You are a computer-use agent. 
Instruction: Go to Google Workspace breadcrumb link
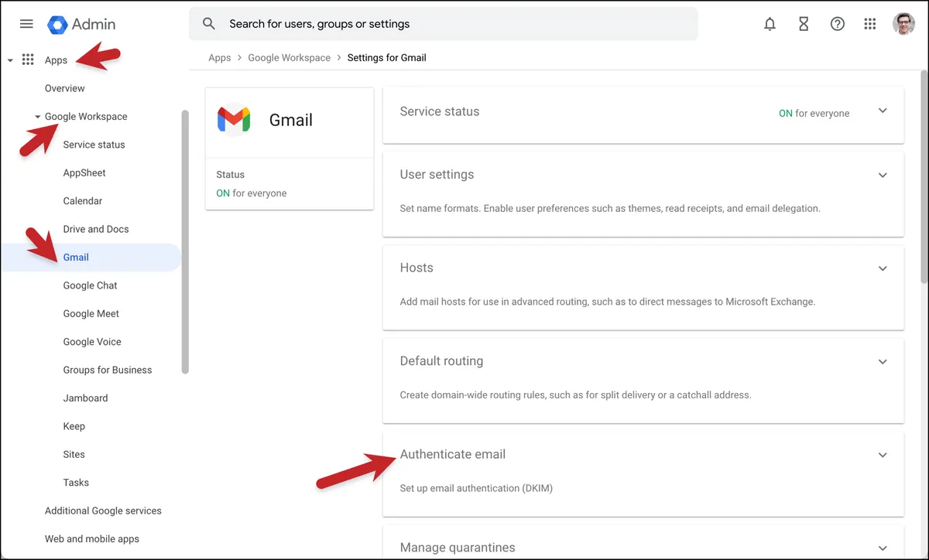click(289, 58)
